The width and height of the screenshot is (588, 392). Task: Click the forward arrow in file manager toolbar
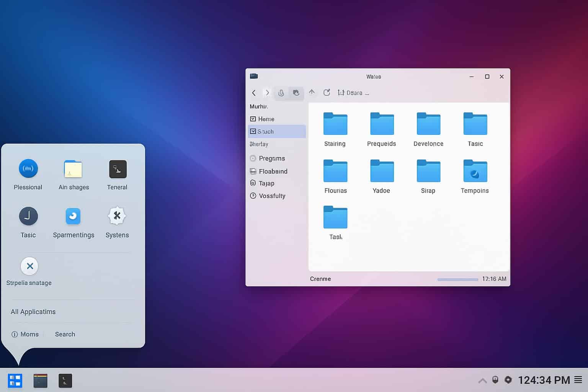267,93
